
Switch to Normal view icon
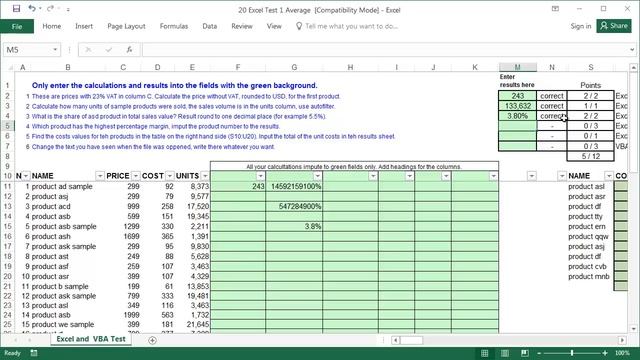(484, 353)
